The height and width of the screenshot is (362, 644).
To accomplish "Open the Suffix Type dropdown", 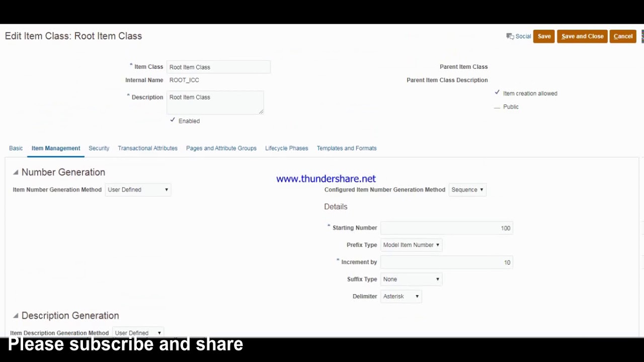I will [411, 279].
